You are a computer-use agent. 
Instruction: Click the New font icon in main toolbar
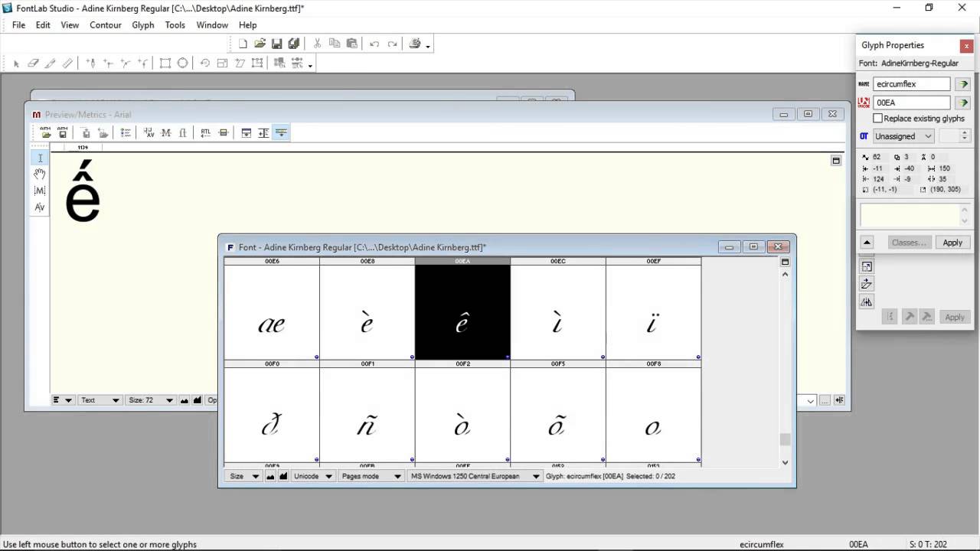click(243, 44)
